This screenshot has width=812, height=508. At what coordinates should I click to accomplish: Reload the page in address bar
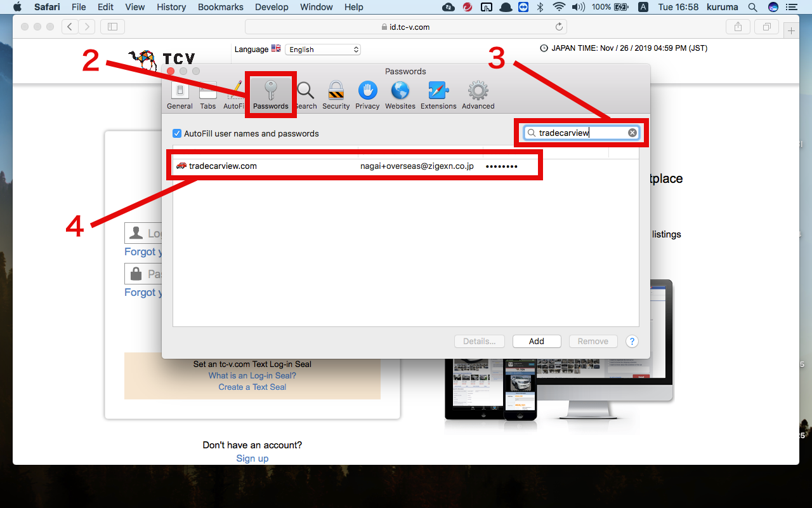click(559, 27)
